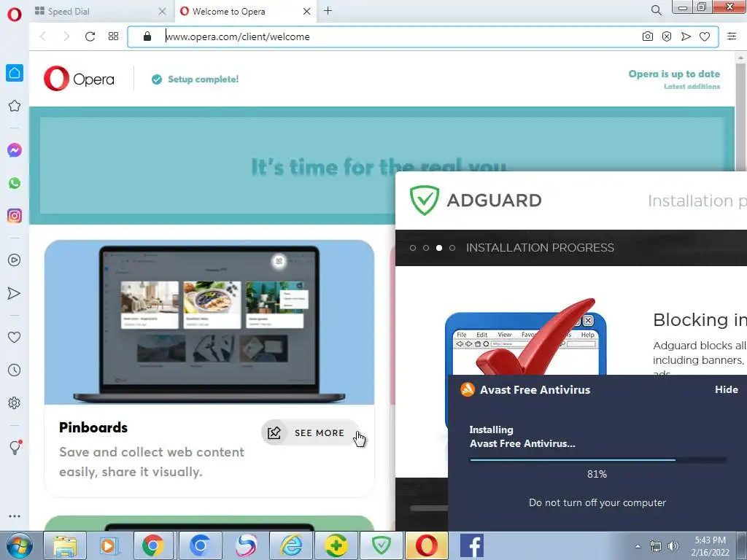Send page to My Flow from address bar
Viewport: 747px width, 560px height.
click(x=686, y=36)
